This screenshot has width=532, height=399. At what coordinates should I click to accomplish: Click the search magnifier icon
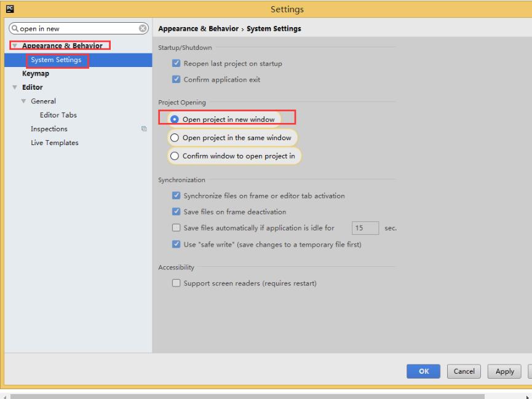tap(15, 28)
